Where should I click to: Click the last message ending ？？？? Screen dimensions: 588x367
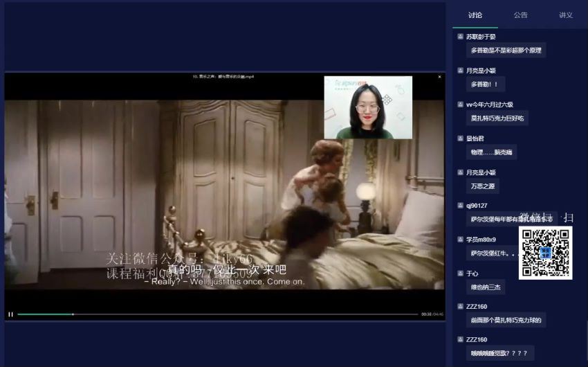tap(500, 353)
